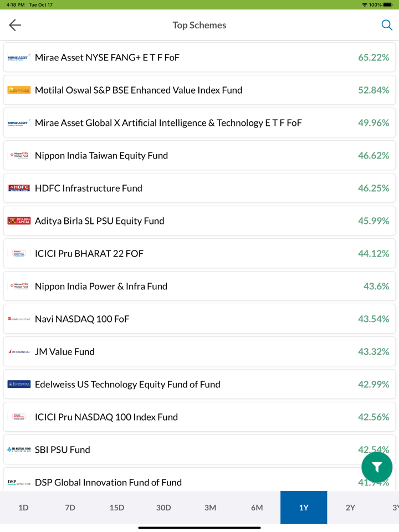Switch to 15D period tab
399x532 pixels.
[117, 508]
